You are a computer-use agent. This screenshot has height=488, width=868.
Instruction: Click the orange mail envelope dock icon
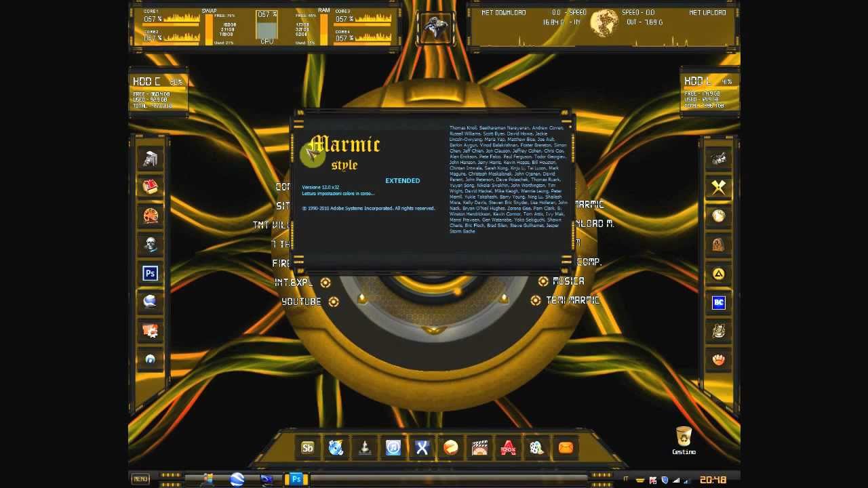566,447
